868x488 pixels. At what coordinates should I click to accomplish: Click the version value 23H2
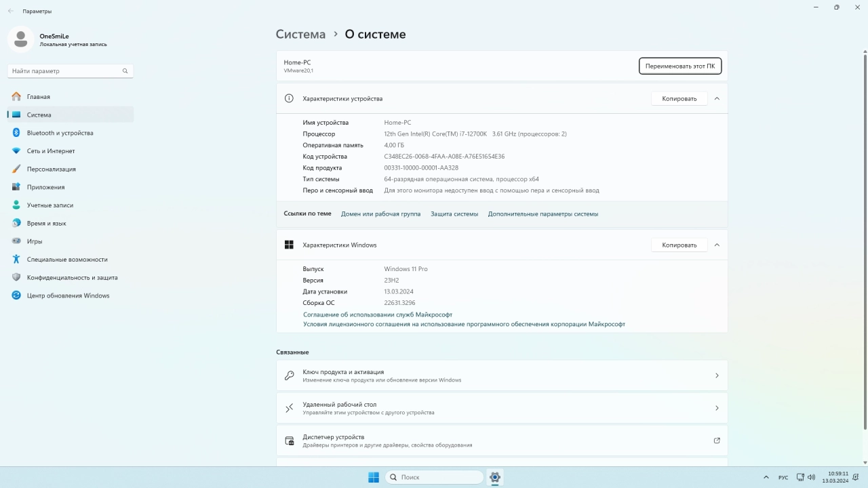point(391,280)
